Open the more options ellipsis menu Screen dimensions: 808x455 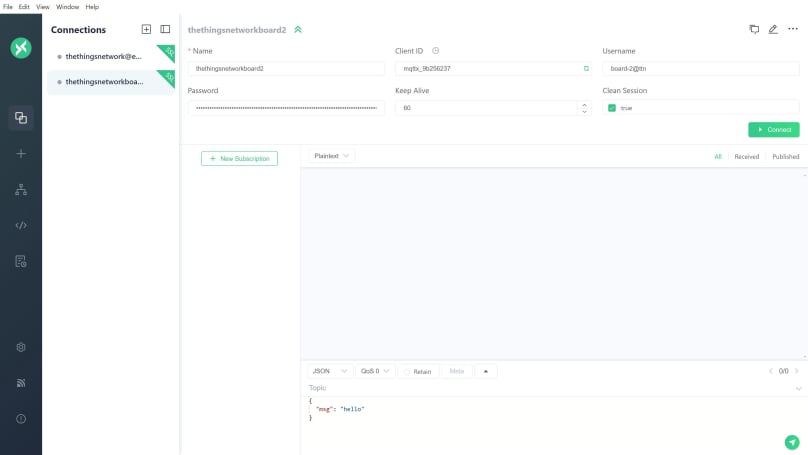pyautogui.click(x=793, y=29)
